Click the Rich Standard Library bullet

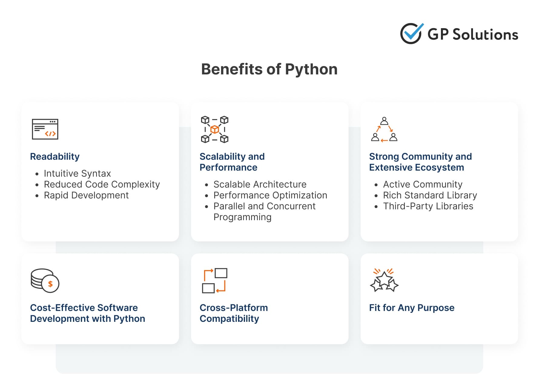point(430,195)
